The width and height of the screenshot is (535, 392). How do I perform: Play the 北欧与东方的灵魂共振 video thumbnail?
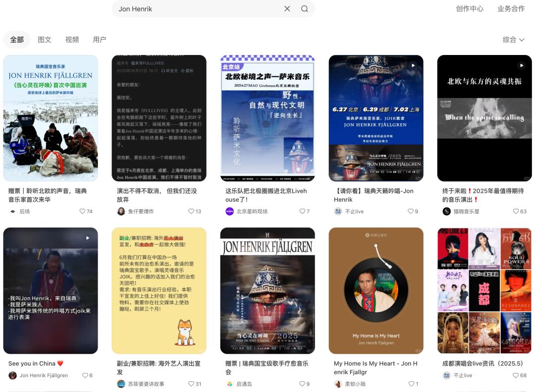tap(484, 118)
